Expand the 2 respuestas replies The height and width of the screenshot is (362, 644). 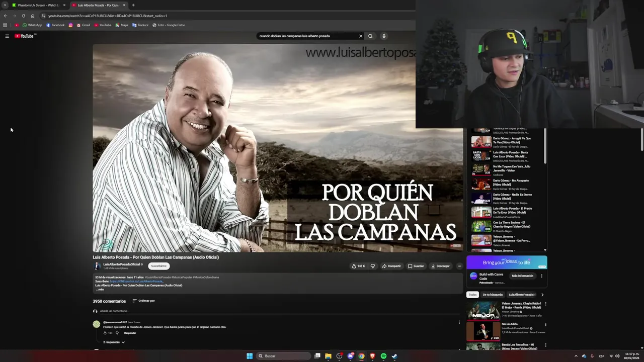pyautogui.click(x=114, y=342)
